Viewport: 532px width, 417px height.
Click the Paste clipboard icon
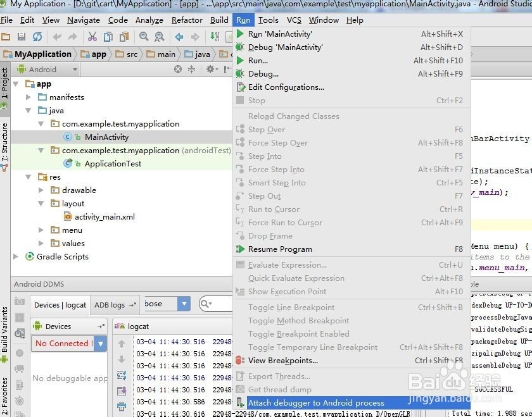pyautogui.click(x=124, y=37)
